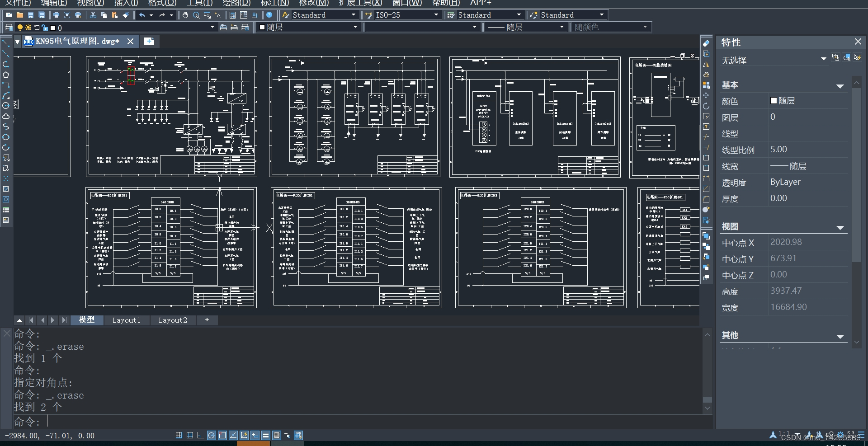This screenshot has width=868, height=446.
Task: Open the color dropdown showing 随层
Action: [x=355, y=27]
